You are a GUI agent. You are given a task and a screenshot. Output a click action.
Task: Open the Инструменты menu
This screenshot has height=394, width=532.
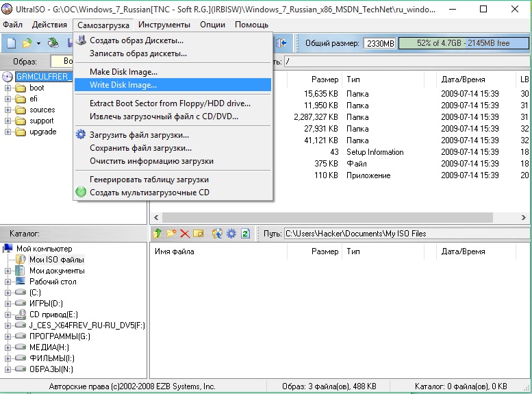(164, 25)
